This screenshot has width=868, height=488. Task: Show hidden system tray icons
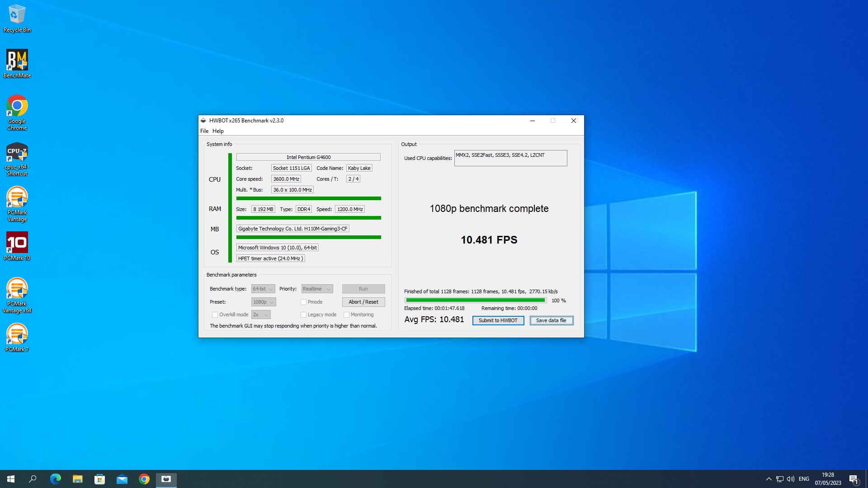(x=769, y=479)
